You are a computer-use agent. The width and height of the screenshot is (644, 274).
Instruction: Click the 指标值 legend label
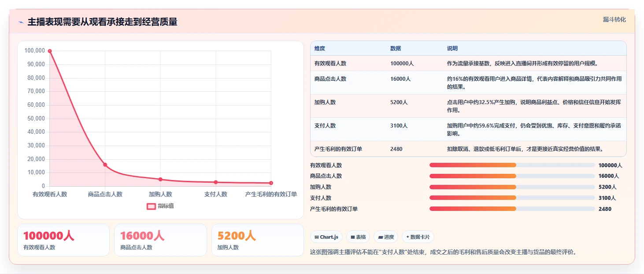click(166, 206)
